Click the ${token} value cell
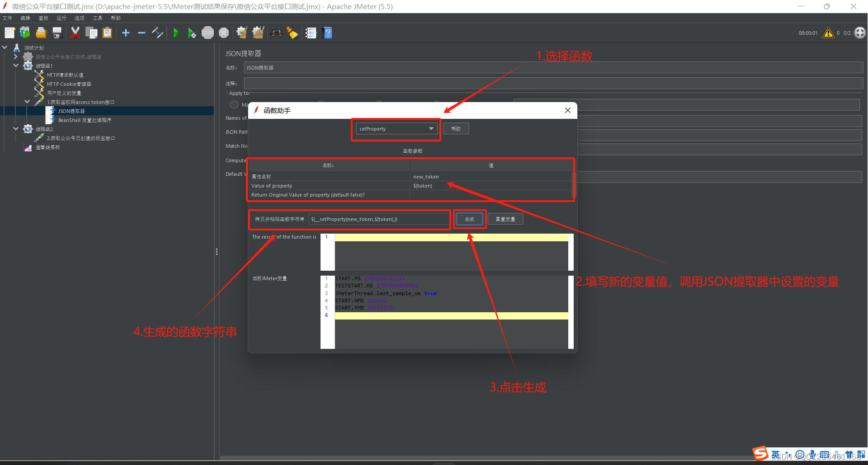This screenshot has width=868, height=465. 491,186
